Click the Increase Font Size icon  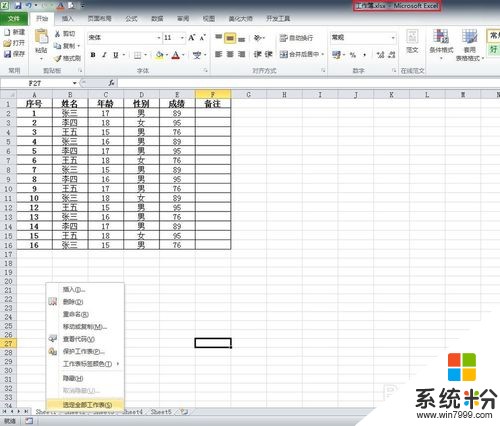[x=192, y=38]
